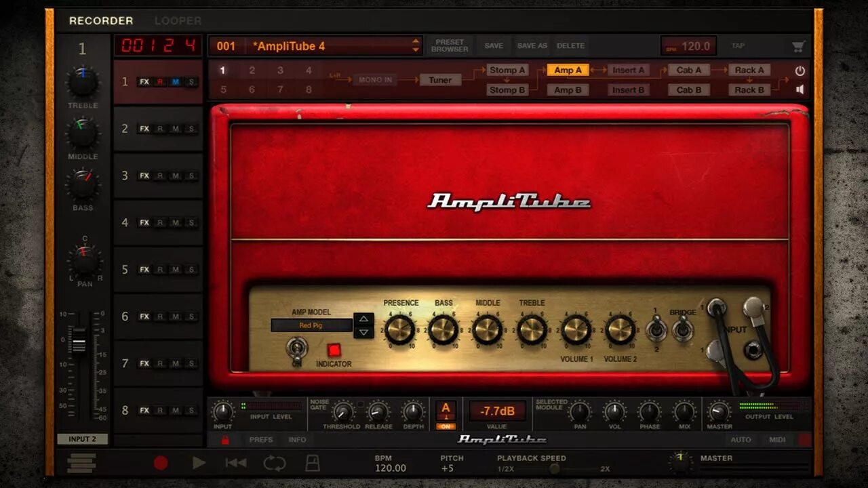The width and height of the screenshot is (868, 488).
Task: Click the track 1 volume fader
Action: coord(79,340)
